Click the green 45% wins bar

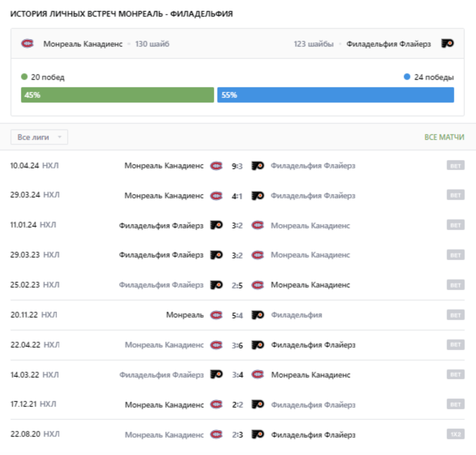tap(117, 95)
